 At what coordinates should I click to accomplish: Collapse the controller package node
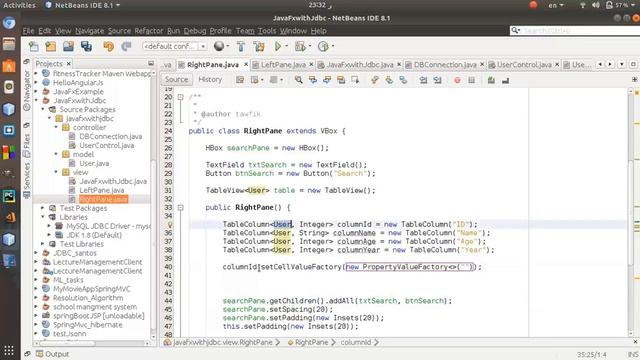(56, 128)
